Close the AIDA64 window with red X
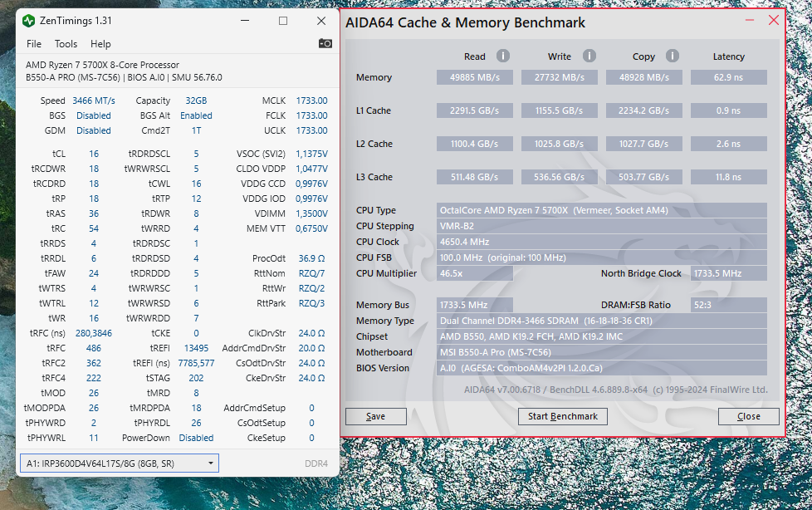 pos(774,20)
